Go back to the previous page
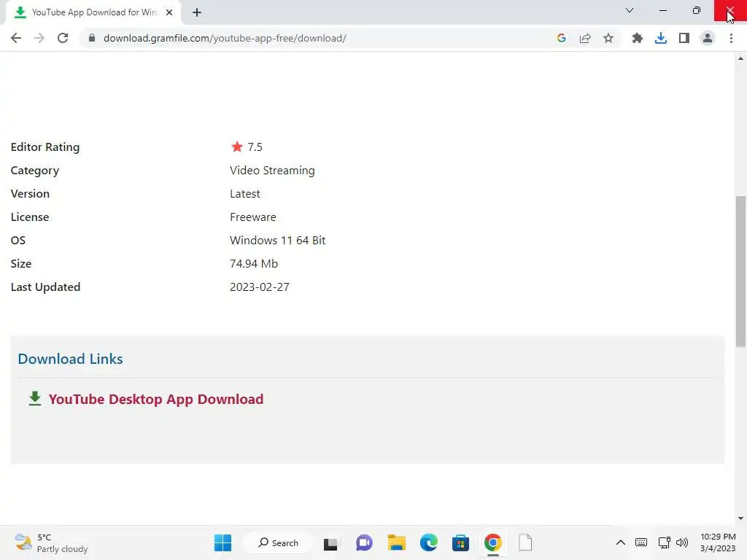The height and width of the screenshot is (560, 747). 16,38
